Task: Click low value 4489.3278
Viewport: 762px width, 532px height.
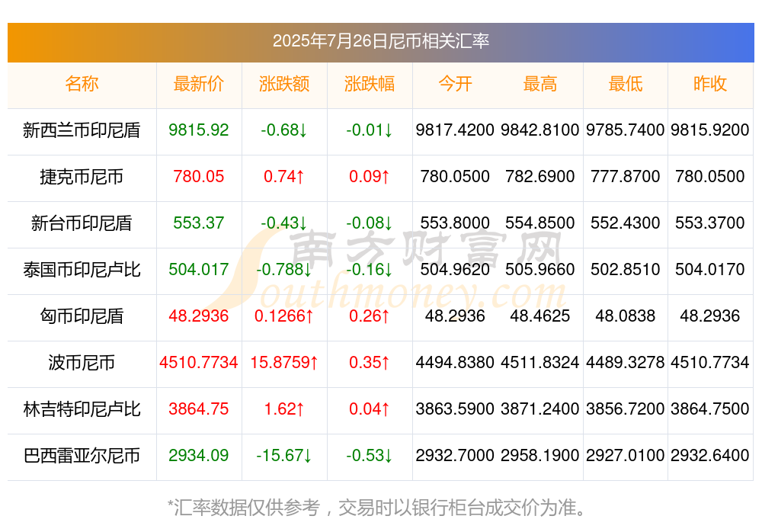Action: (x=625, y=362)
